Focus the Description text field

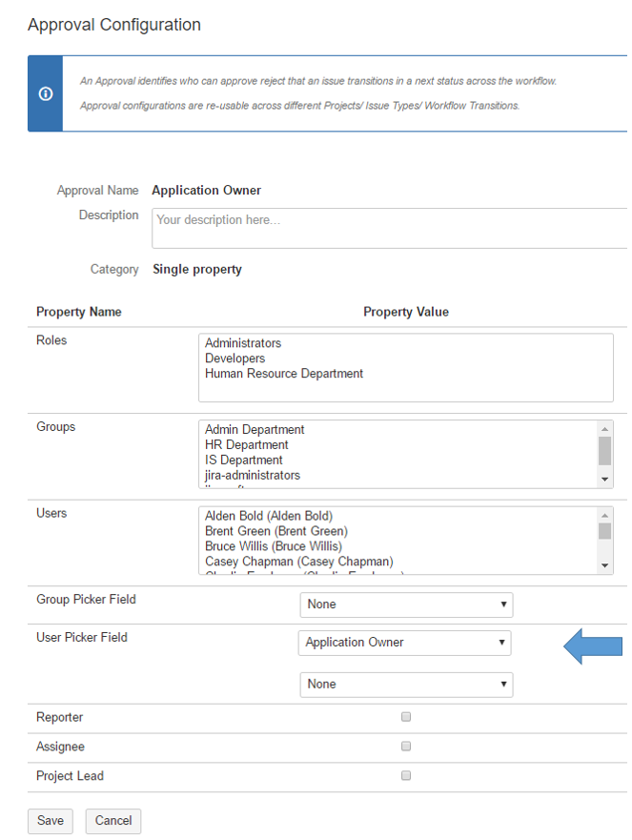pos(389,228)
